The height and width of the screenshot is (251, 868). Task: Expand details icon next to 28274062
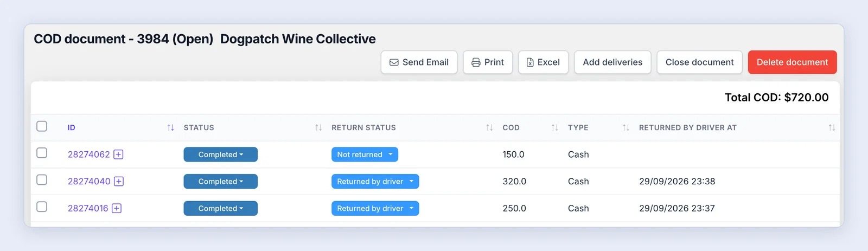[x=118, y=155]
